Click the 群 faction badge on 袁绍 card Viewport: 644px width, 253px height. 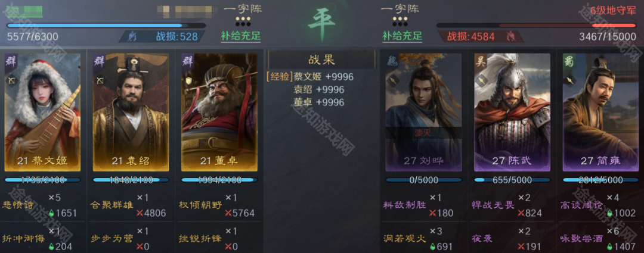point(99,62)
